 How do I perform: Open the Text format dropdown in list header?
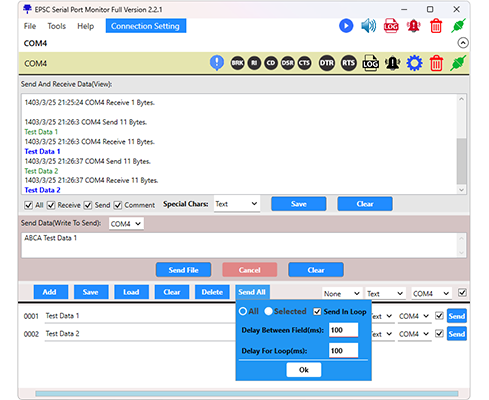click(x=385, y=294)
